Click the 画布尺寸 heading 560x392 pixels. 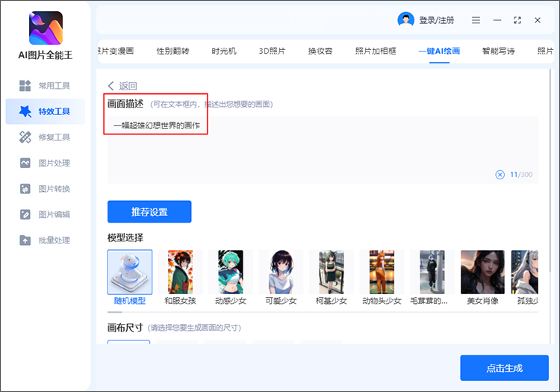tap(125, 328)
